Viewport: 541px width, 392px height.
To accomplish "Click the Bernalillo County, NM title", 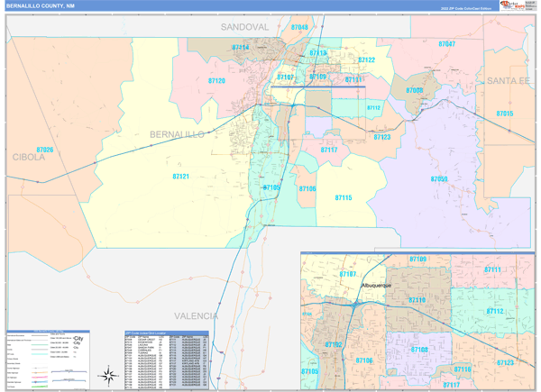I will point(38,5).
